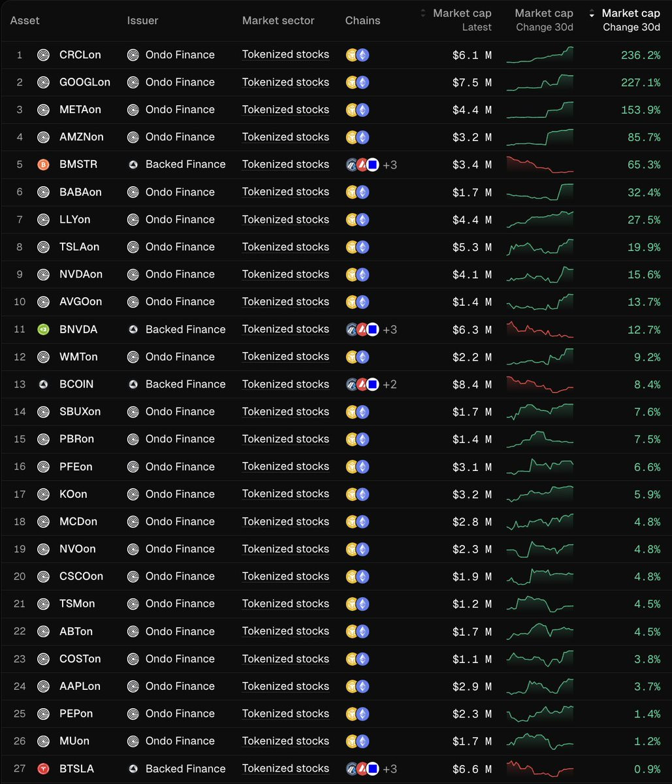Click the Market sector column header
The image size is (672, 784).
[x=278, y=20]
